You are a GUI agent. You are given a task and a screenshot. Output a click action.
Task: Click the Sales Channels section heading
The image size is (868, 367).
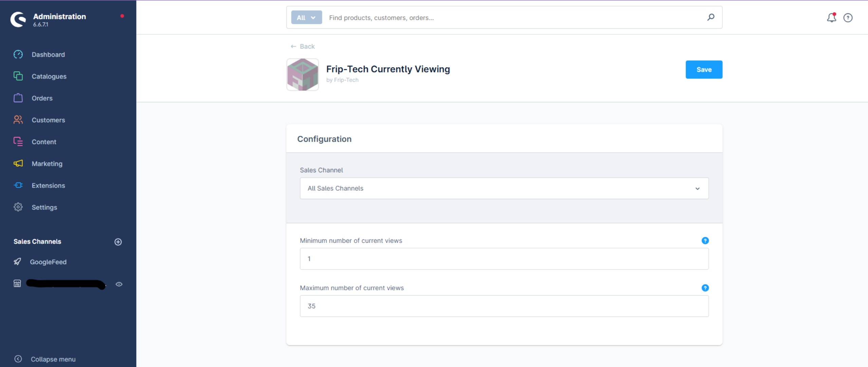tap(37, 241)
